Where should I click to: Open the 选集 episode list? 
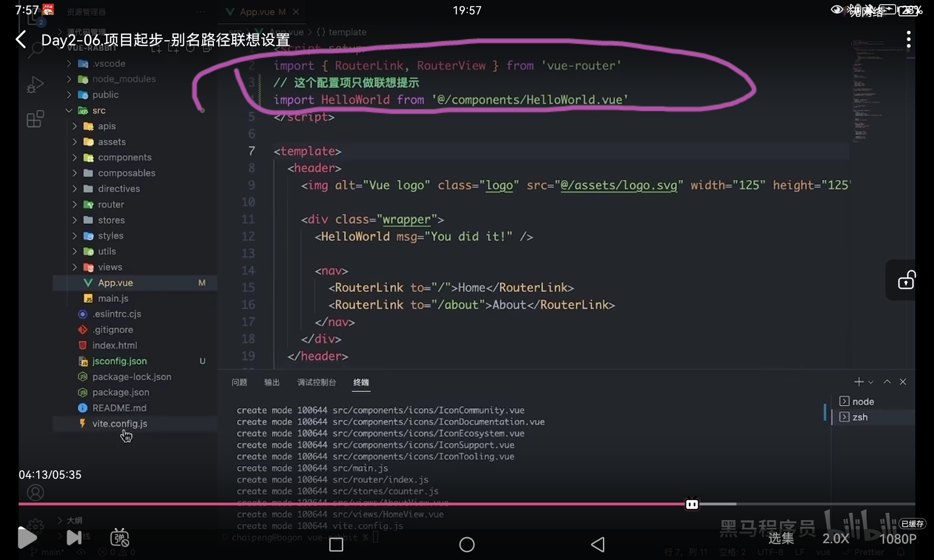(x=781, y=539)
